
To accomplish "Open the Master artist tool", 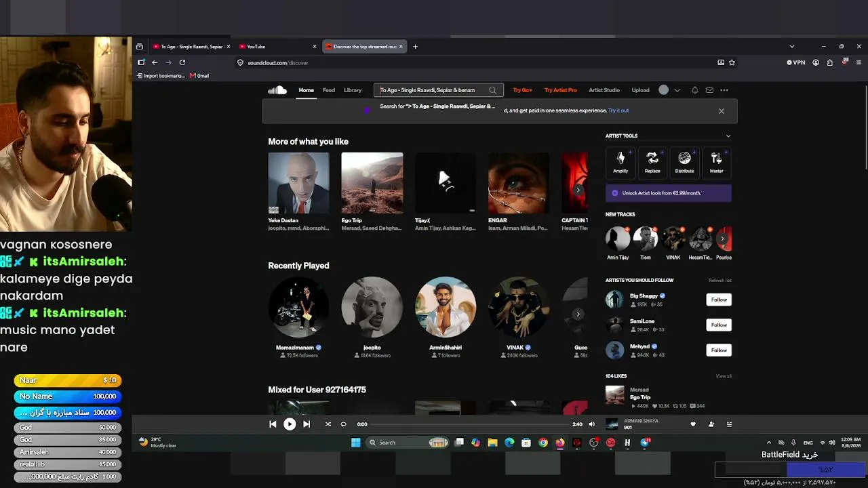I will point(716,162).
